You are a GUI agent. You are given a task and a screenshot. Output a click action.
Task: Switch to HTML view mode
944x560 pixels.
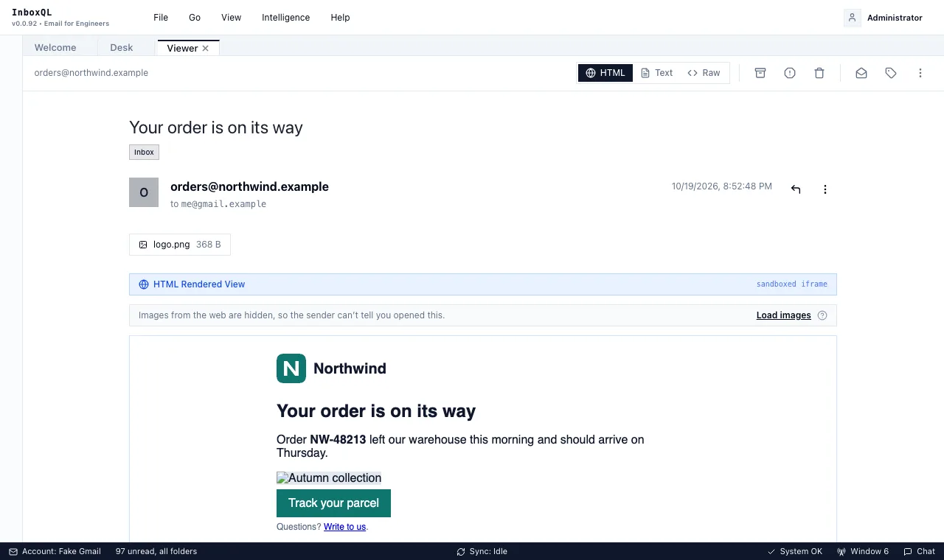605,73
